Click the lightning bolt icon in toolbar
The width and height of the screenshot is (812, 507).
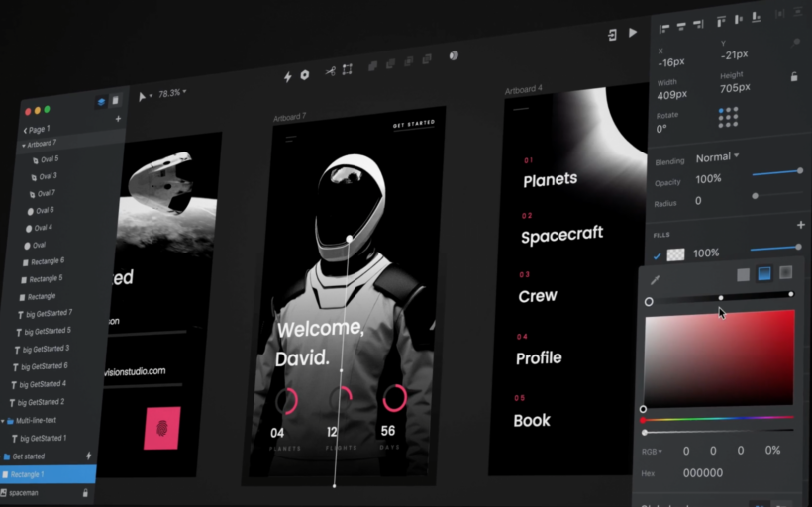click(288, 76)
